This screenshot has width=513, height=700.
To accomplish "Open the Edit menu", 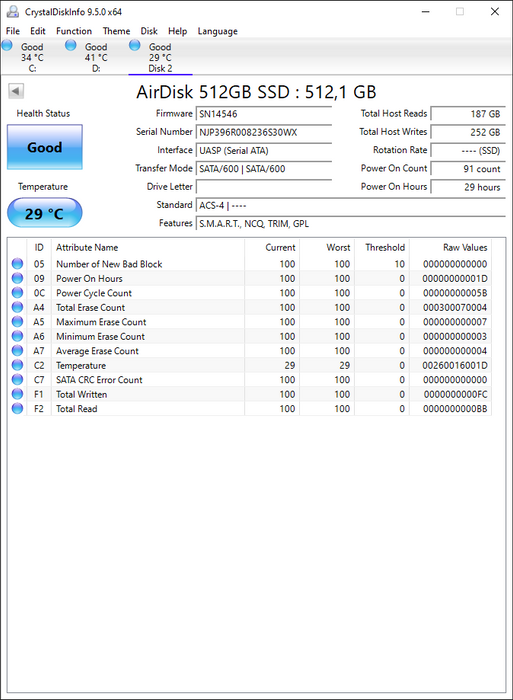I will [x=38, y=31].
